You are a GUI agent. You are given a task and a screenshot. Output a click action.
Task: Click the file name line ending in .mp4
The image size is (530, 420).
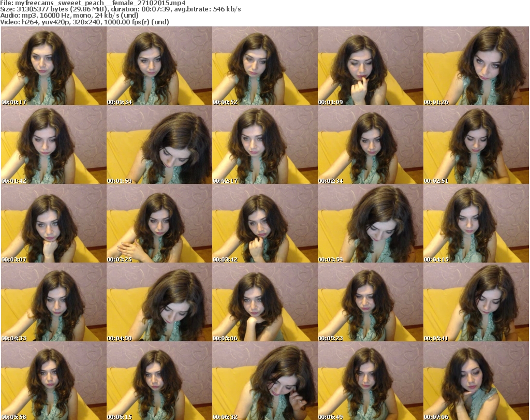(93, 3)
